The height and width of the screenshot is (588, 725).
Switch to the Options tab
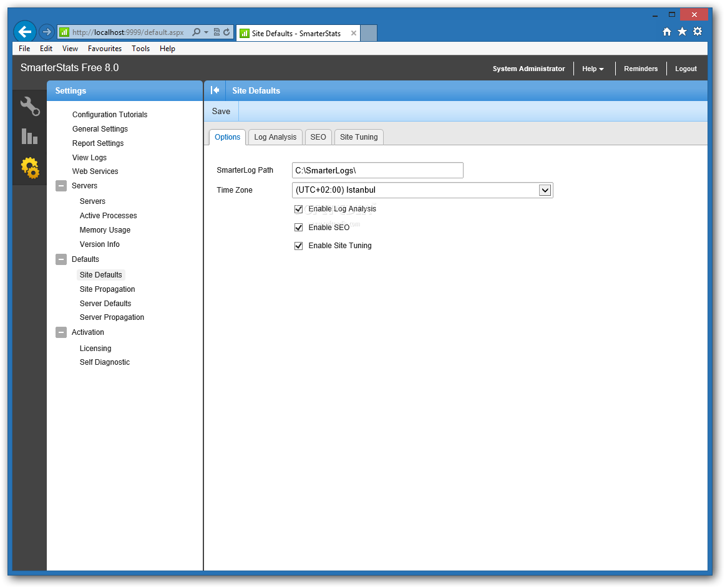tap(228, 137)
